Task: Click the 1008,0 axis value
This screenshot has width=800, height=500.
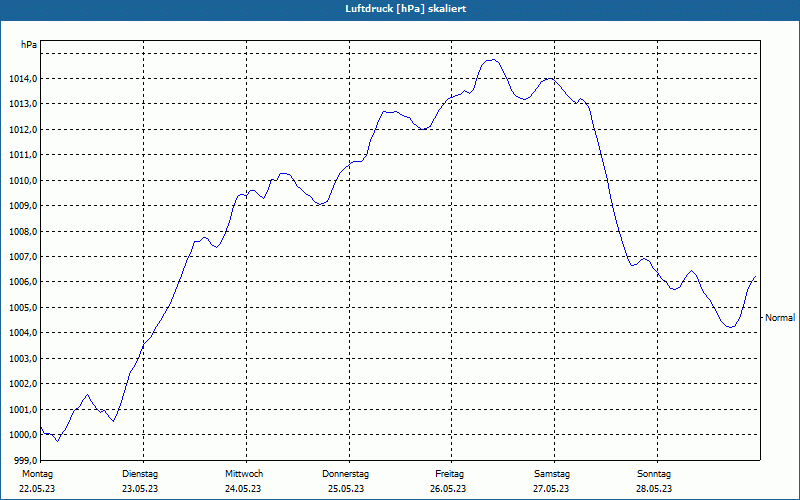Action: click(x=23, y=231)
